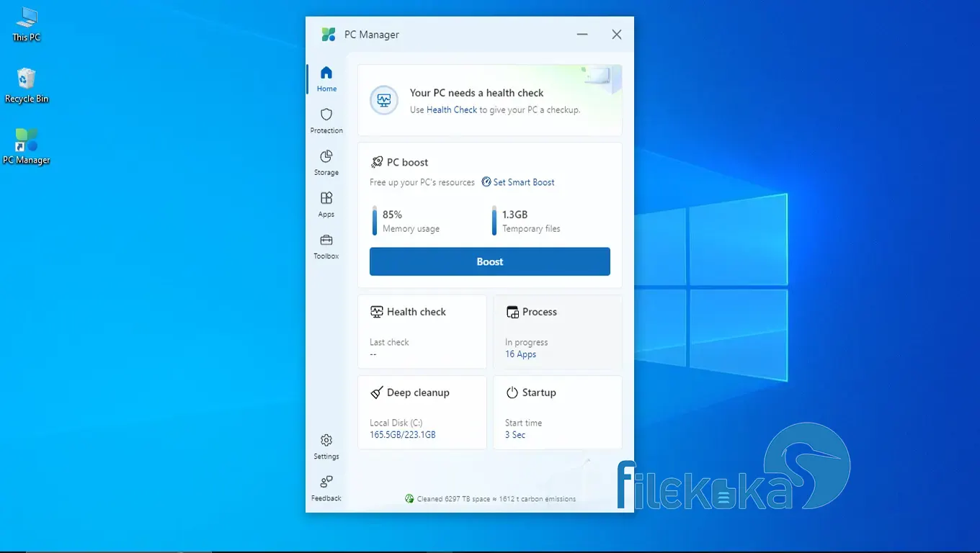The width and height of the screenshot is (980, 553).
Task: Open the Home section in sidebar
Action: pos(326,79)
